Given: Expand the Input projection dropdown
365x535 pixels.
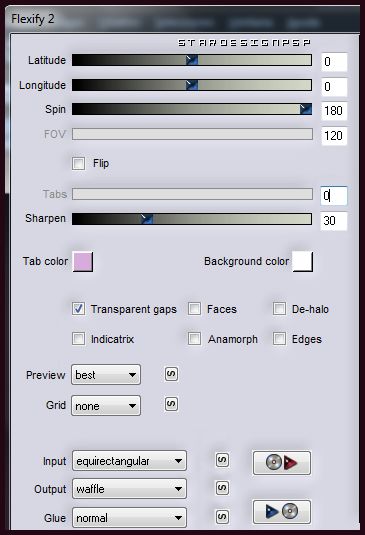Looking at the screenshot, I should tap(129, 461).
